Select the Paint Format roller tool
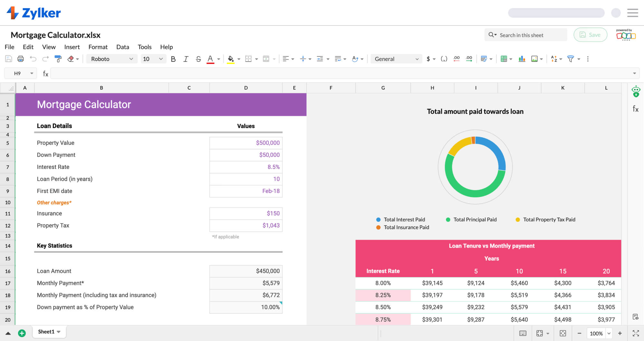This screenshot has width=644, height=341. (x=58, y=59)
